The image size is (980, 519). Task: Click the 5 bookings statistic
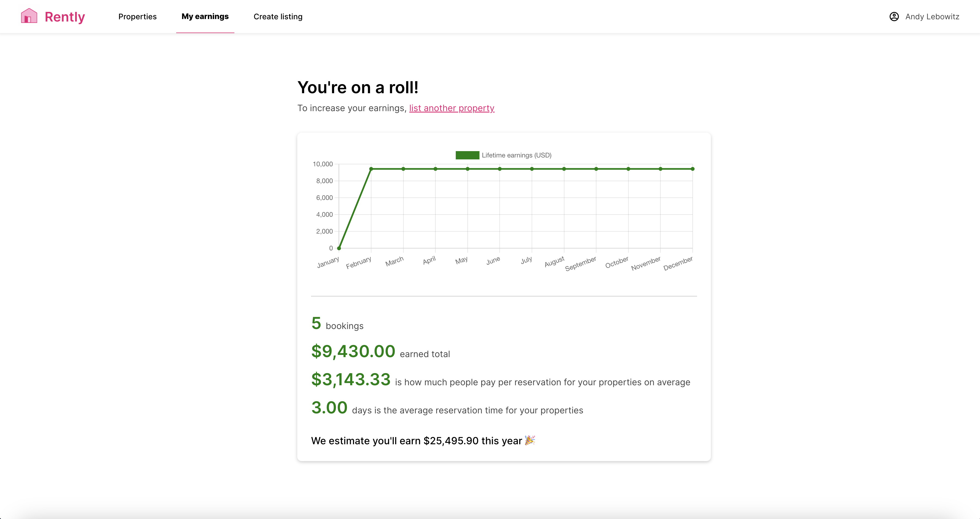[316, 323]
